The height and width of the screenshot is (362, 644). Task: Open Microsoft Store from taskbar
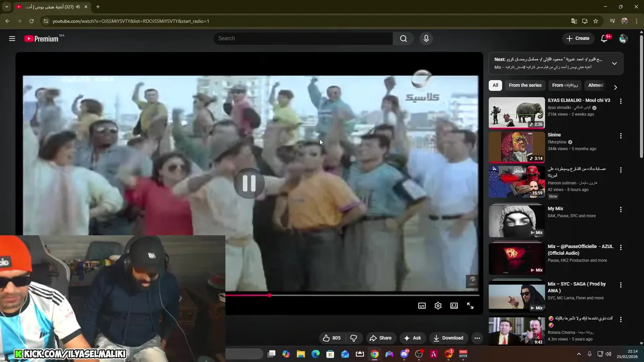pos(330,354)
